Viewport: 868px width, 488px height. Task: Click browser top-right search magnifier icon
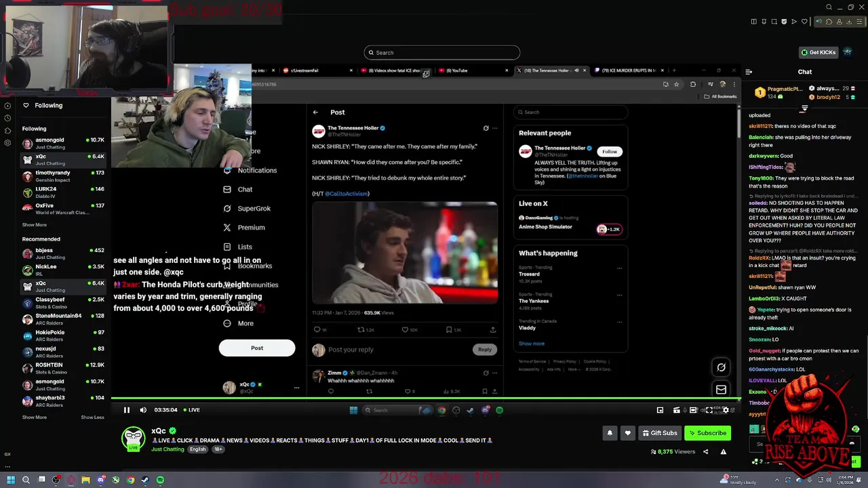point(829,7)
